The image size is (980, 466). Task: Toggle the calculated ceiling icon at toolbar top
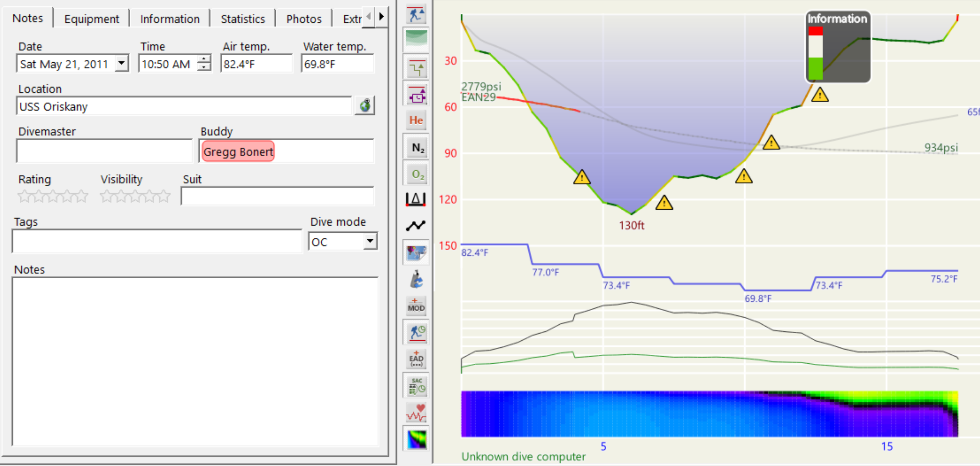click(x=417, y=15)
